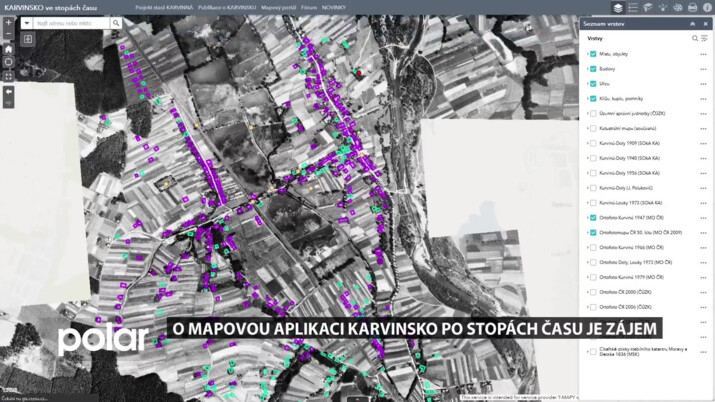
Task: Collapse the Seznam vrstev panel
Action: pos(692,23)
